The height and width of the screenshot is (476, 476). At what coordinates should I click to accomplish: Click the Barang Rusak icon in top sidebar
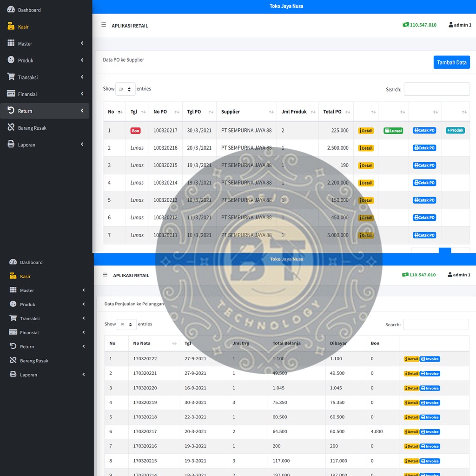11,127
